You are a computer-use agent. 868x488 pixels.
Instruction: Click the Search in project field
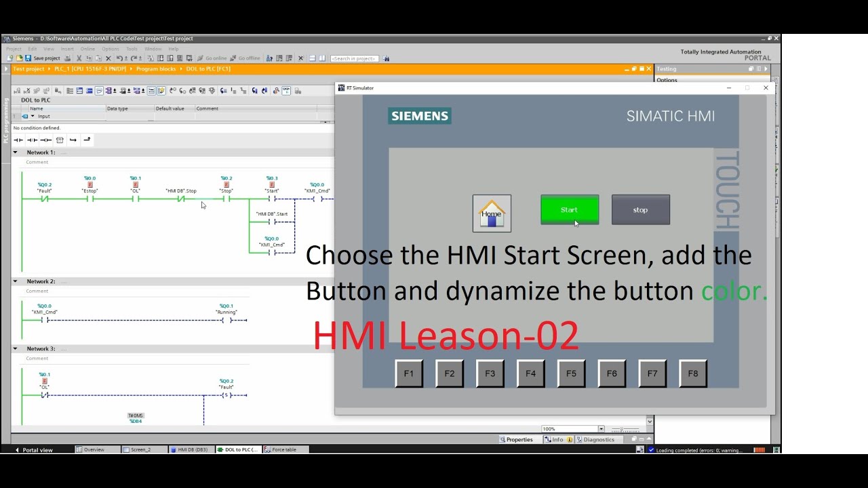(354, 58)
